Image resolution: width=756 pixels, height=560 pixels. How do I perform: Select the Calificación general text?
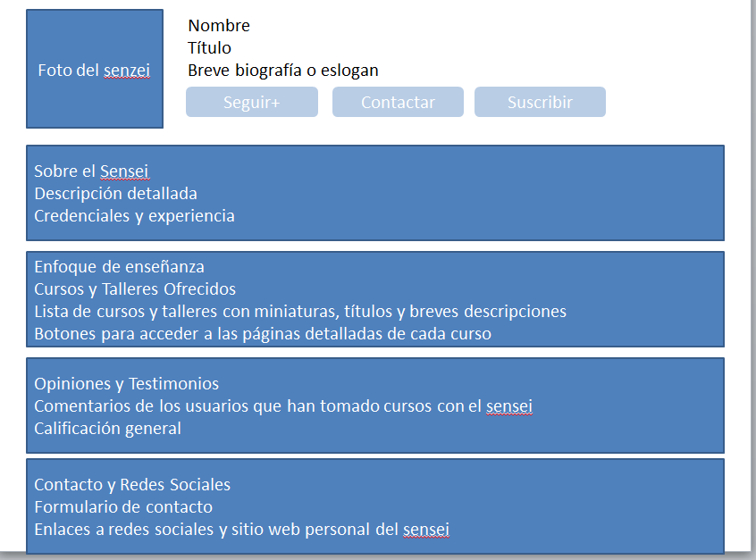pos(107,429)
